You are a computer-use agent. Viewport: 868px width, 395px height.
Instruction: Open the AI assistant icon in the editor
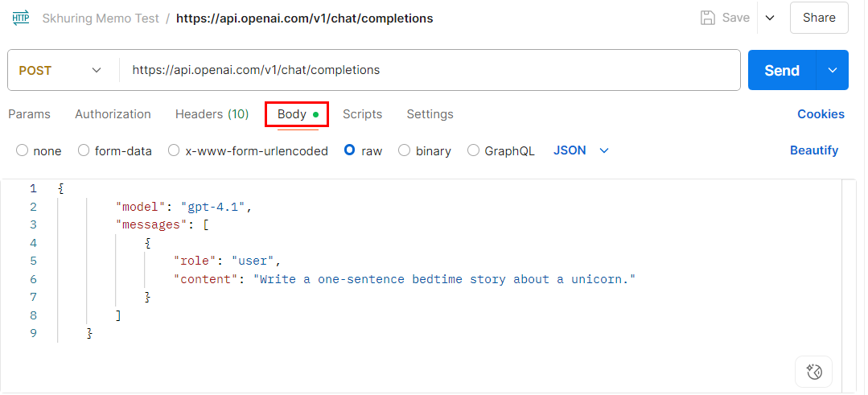pos(813,372)
